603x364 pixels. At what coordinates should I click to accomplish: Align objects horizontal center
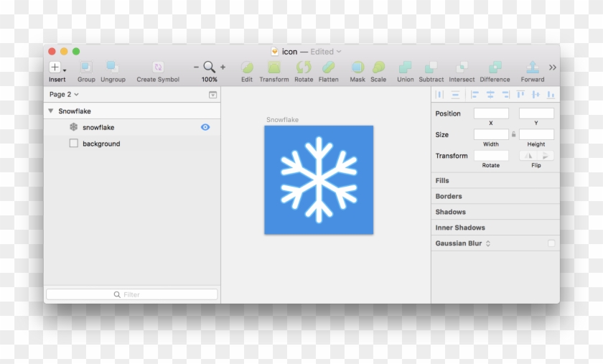pyautogui.click(x=490, y=94)
